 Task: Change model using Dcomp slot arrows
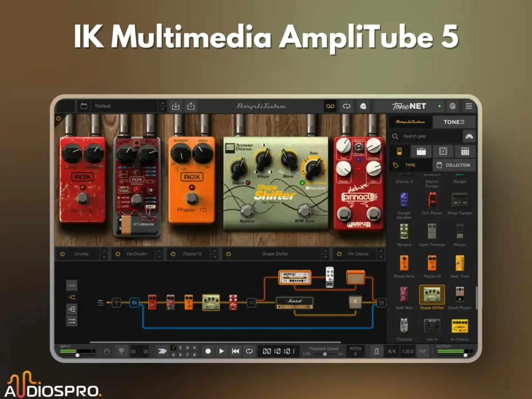pyautogui.click(x=104, y=254)
